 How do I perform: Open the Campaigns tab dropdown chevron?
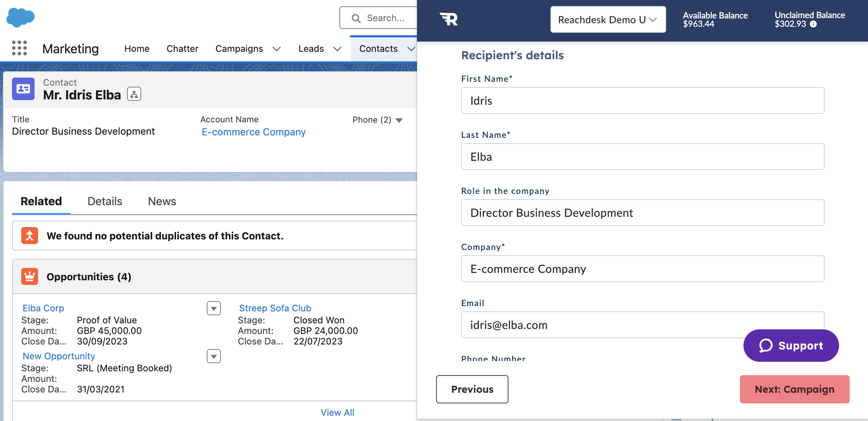tap(277, 49)
